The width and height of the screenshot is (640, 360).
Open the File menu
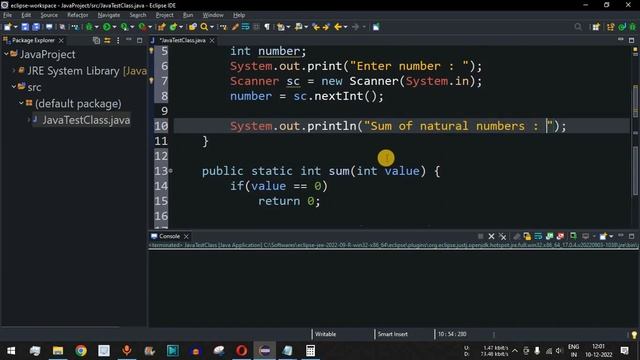[x=7, y=15]
